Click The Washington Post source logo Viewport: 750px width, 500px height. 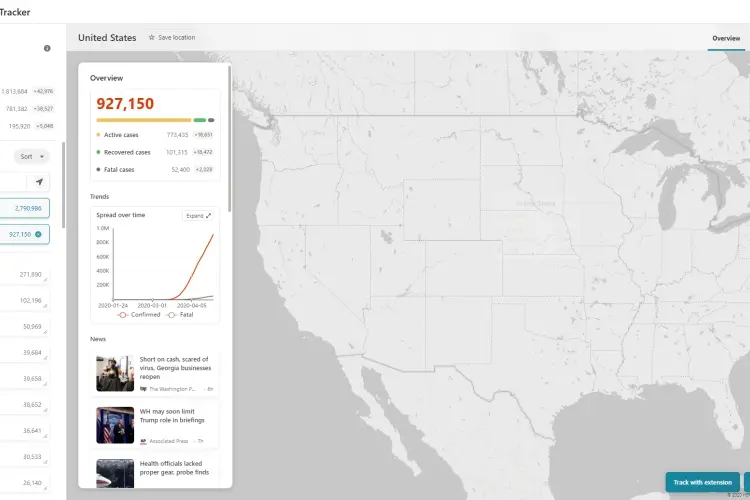(x=143, y=389)
